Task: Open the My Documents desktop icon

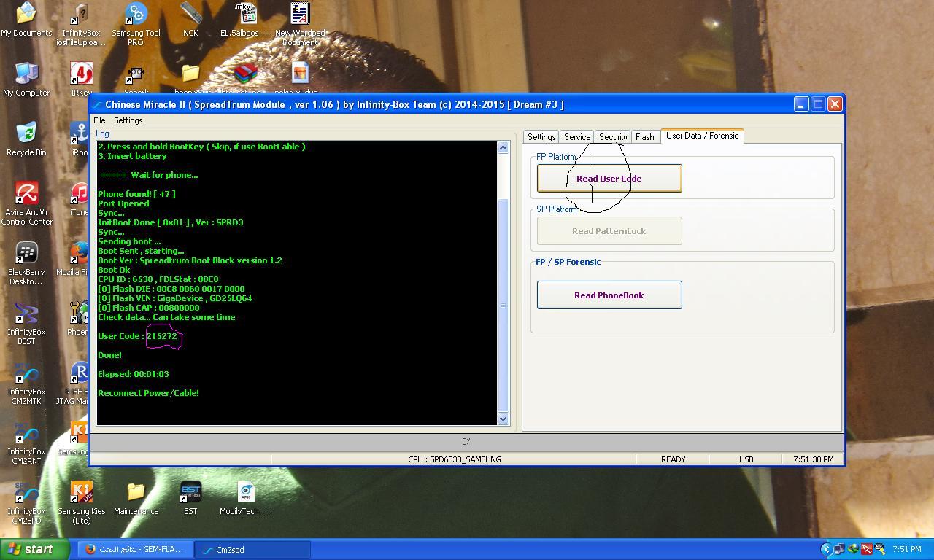Action: tap(26, 20)
